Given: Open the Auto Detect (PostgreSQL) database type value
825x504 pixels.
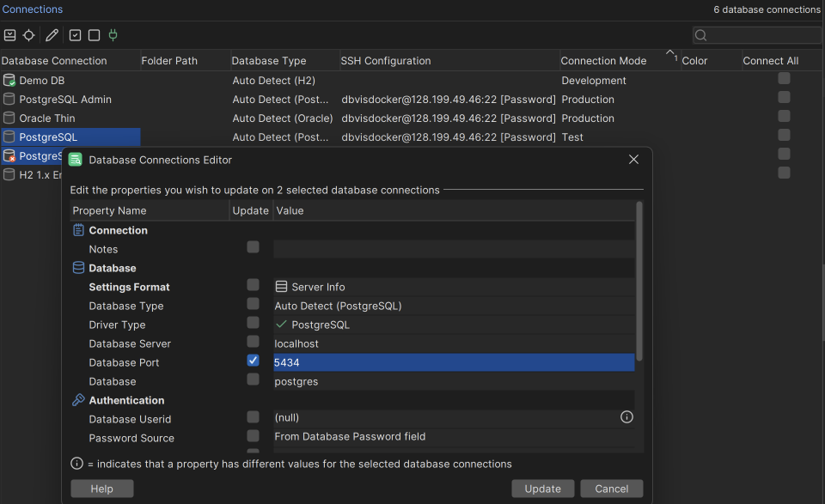Looking at the screenshot, I should (x=339, y=306).
